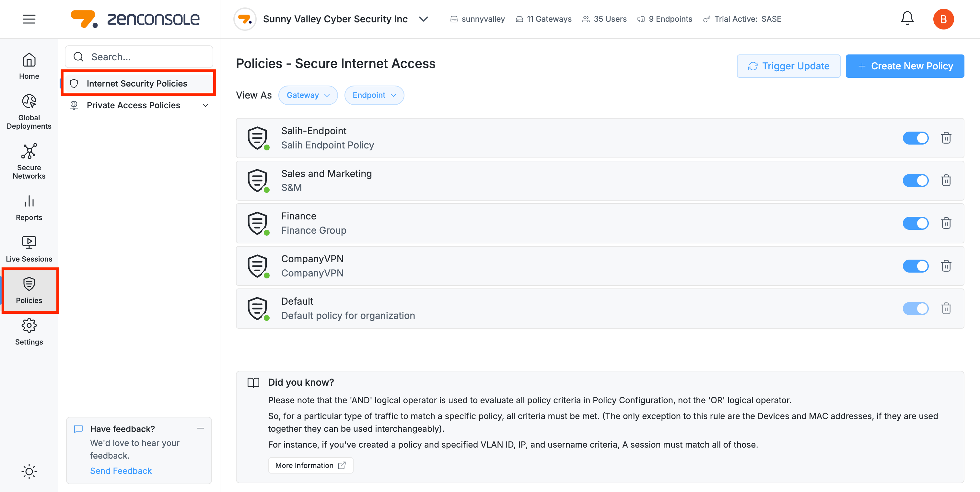Click the notification bell icon
This screenshot has width=980, height=492.
click(x=907, y=18)
